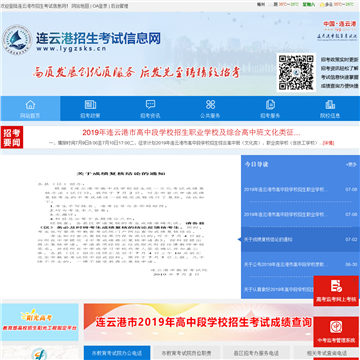360x360 pixels.
Task: Select the 县区招考办服务电话 tab
Action: coord(257,353)
